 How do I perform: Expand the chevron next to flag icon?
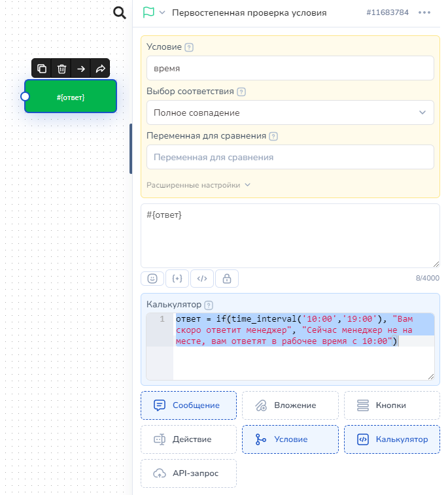[x=162, y=12]
